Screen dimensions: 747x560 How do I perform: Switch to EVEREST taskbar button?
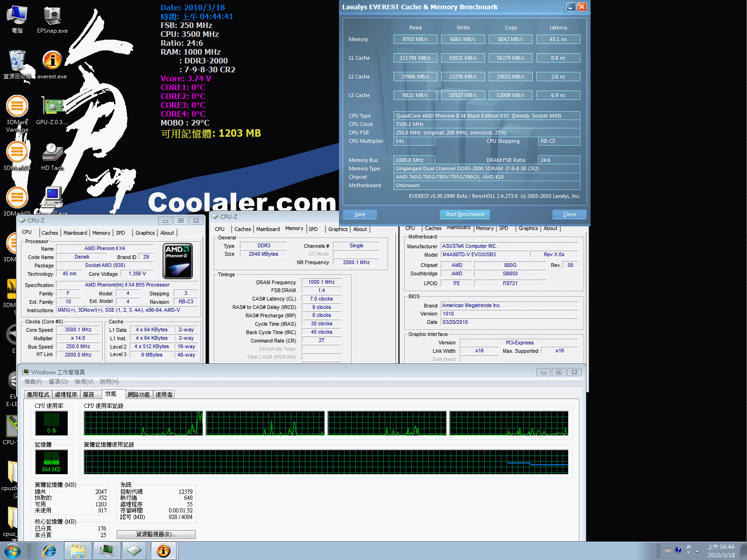(x=163, y=551)
